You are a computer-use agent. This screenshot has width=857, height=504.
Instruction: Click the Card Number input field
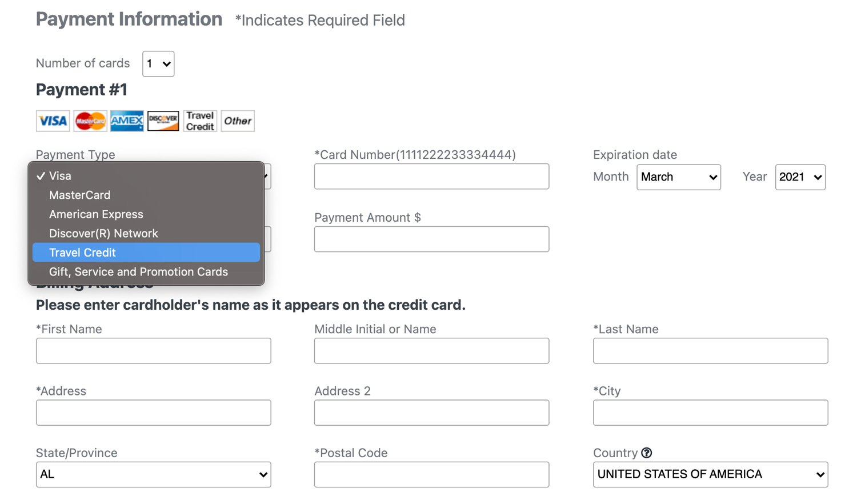click(431, 177)
